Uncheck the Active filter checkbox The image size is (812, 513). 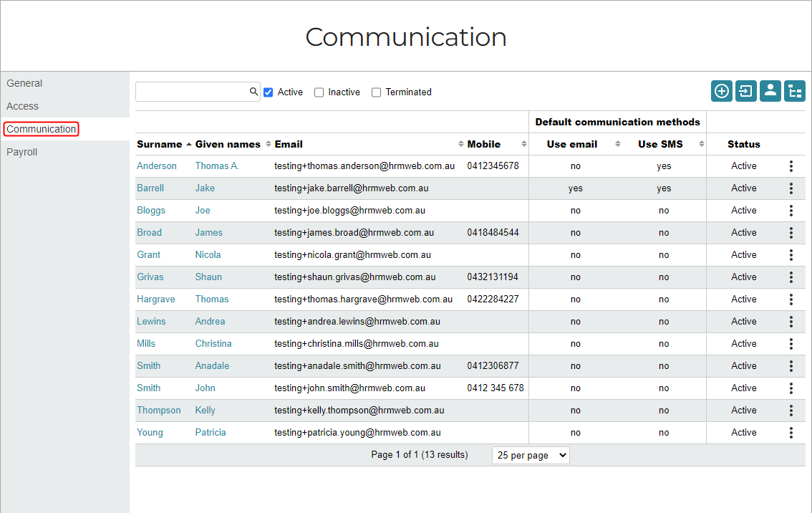pos(269,92)
